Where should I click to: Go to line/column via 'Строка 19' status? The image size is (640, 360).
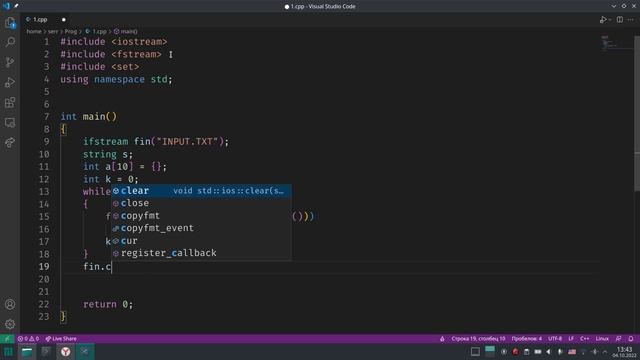[478, 339]
